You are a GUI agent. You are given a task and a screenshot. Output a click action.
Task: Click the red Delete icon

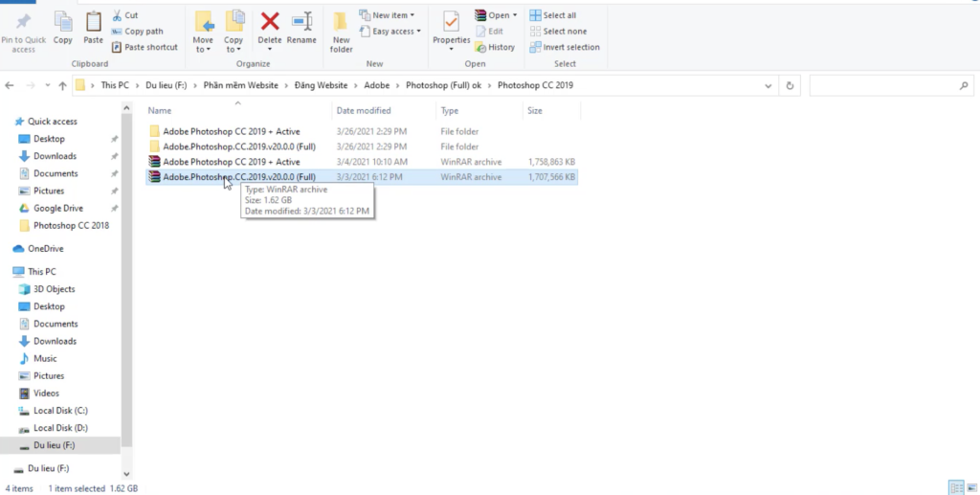click(270, 21)
